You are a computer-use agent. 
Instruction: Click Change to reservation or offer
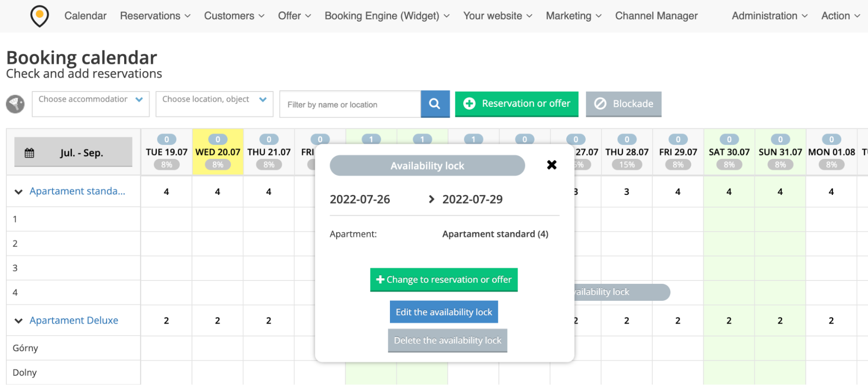pos(444,280)
